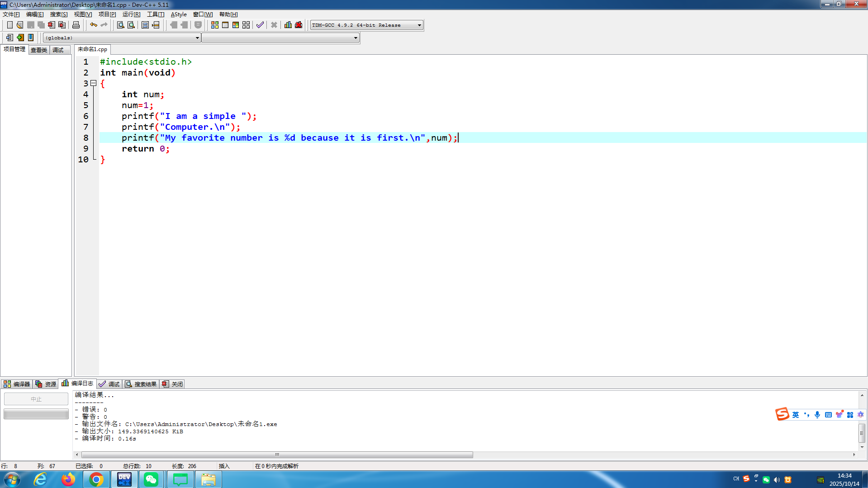
Task: Click the gray stop execution X icon
Action: (274, 25)
